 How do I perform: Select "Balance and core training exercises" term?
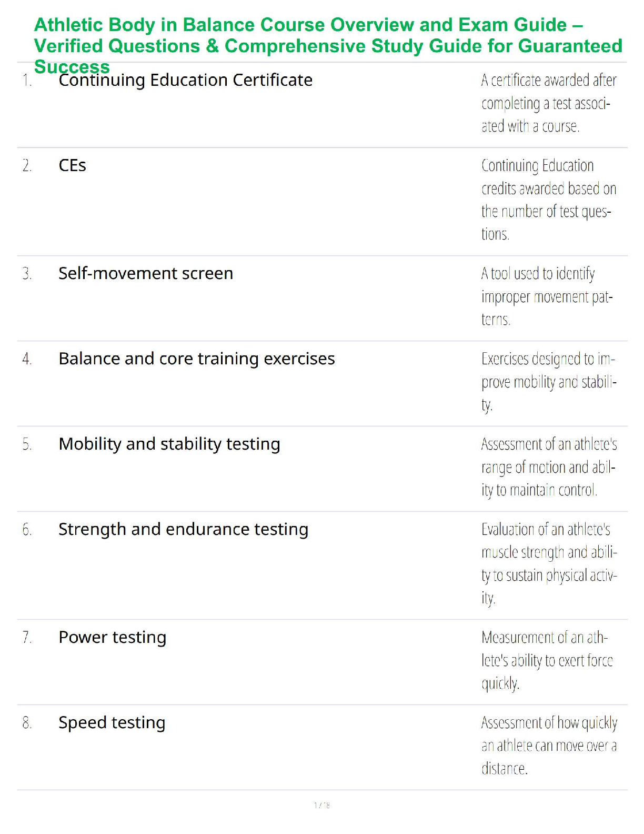tap(196, 359)
